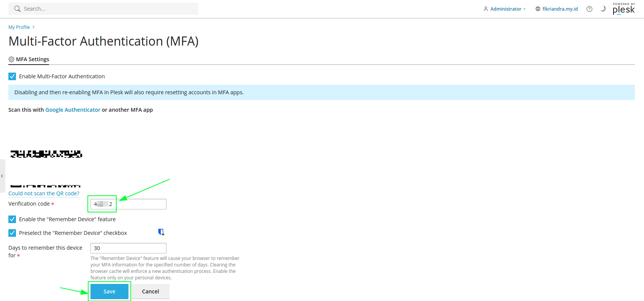
Task: Open fikriandra.my.id domain link
Action: 560,9
